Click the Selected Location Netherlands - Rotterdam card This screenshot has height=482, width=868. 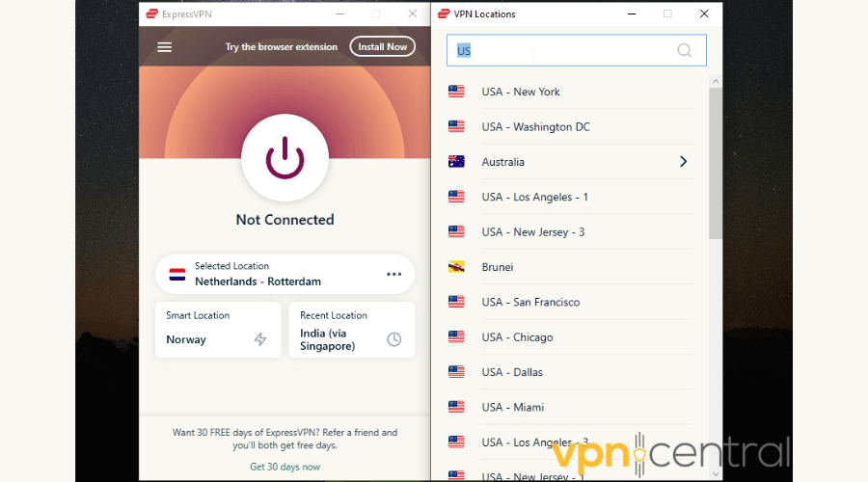tap(285, 274)
